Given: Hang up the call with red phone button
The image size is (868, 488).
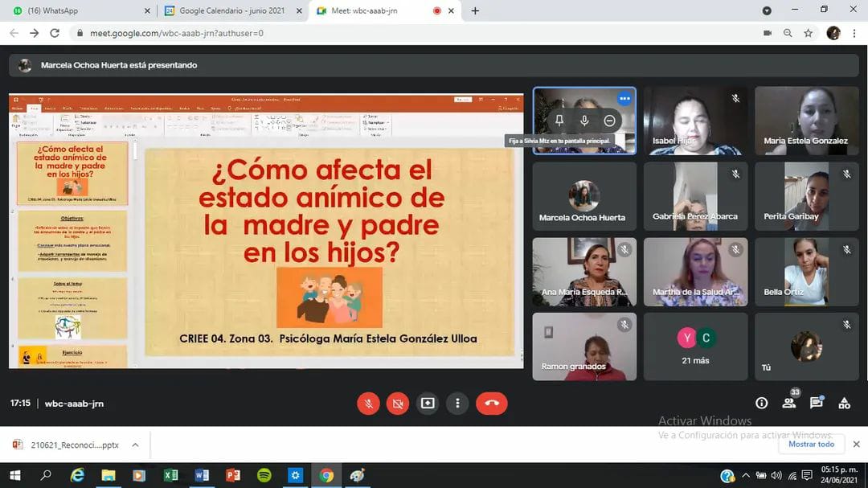Looking at the screenshot, I should point(491,404).
